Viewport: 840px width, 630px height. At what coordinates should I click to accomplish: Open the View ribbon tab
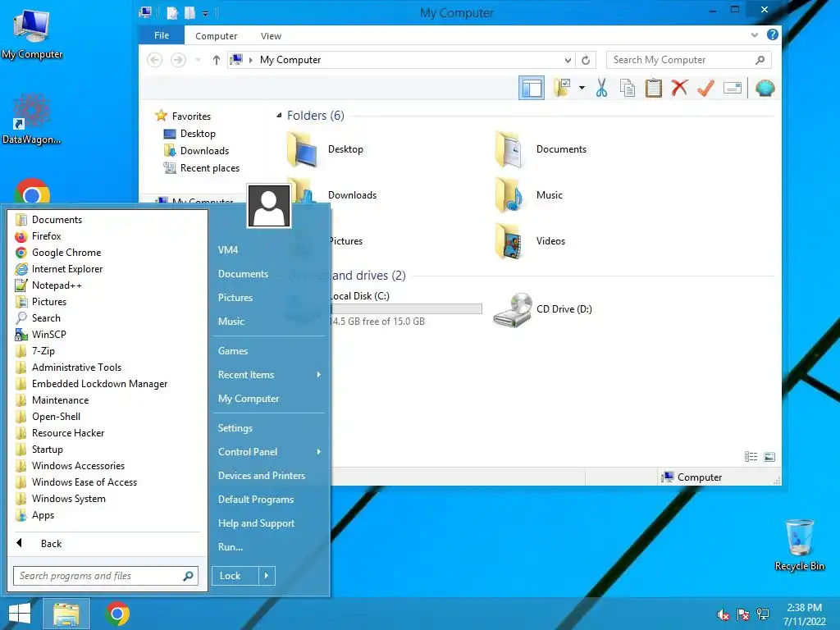[x=271, y=36]
